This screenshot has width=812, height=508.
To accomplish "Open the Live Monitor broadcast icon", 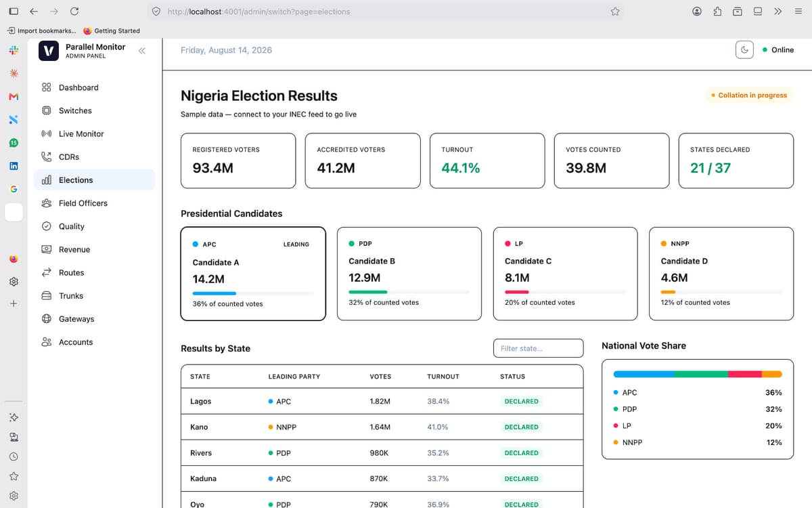I will click(47, 133).
